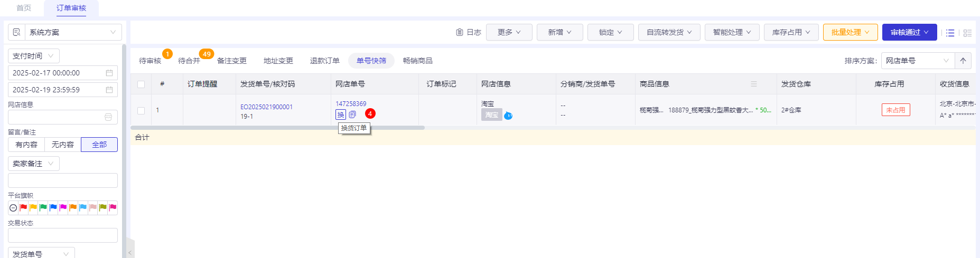Screen dimensions: 980x258
Task: Switch to card view layout icon
Action: click(x=968, y=33)
